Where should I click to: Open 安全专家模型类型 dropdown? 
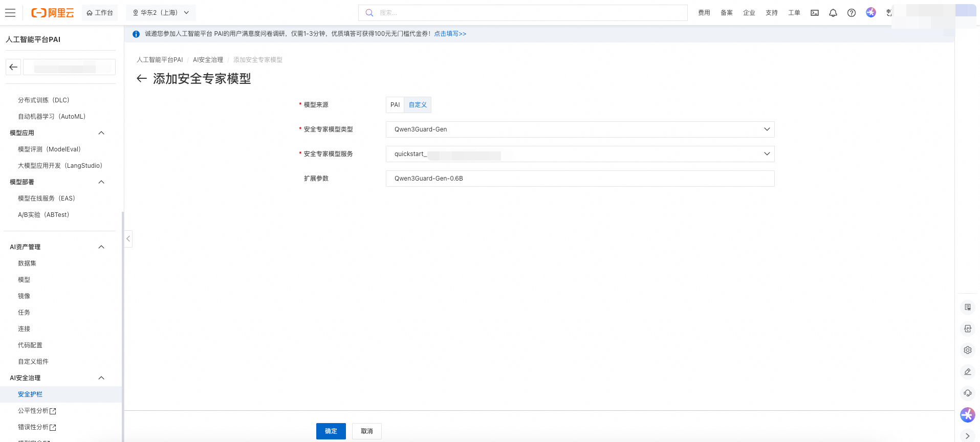point(580,129)
